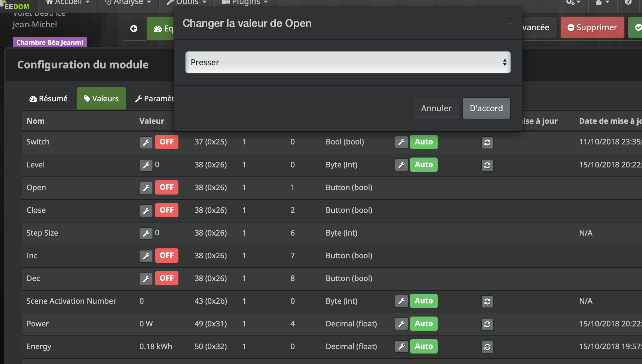Expand the settings gears dropdown

(573, 2)
